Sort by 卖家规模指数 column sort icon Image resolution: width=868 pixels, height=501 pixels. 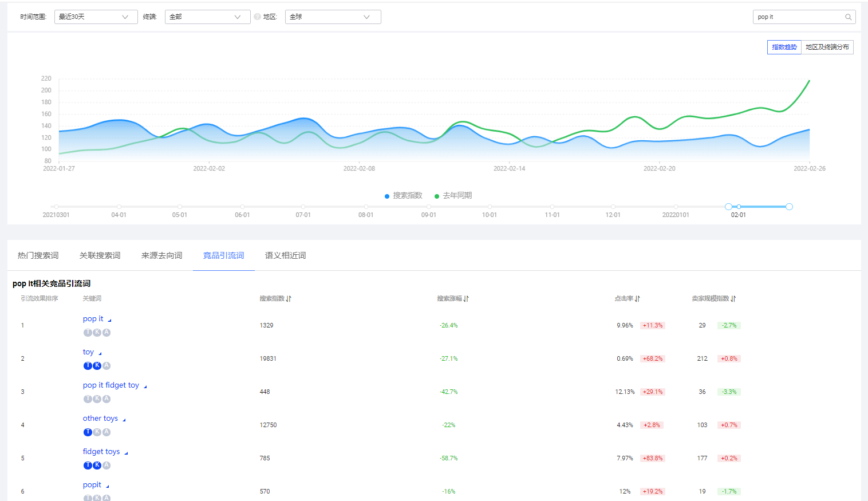733,299
